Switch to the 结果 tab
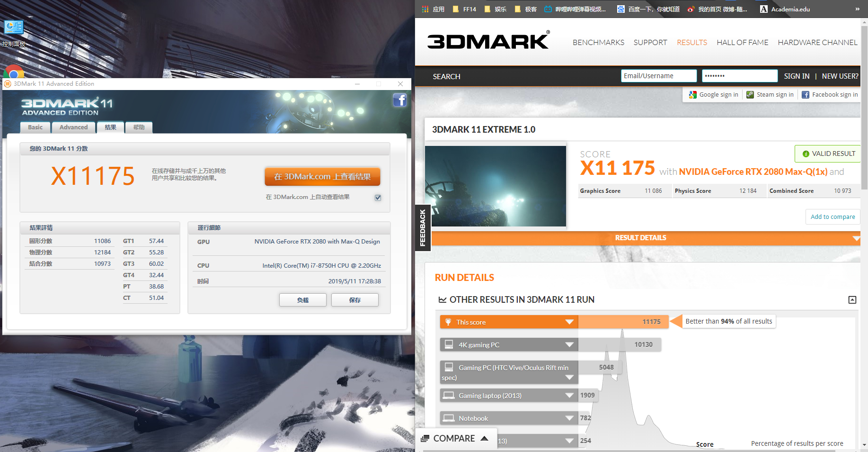The image size is (868, 452). 110,127
